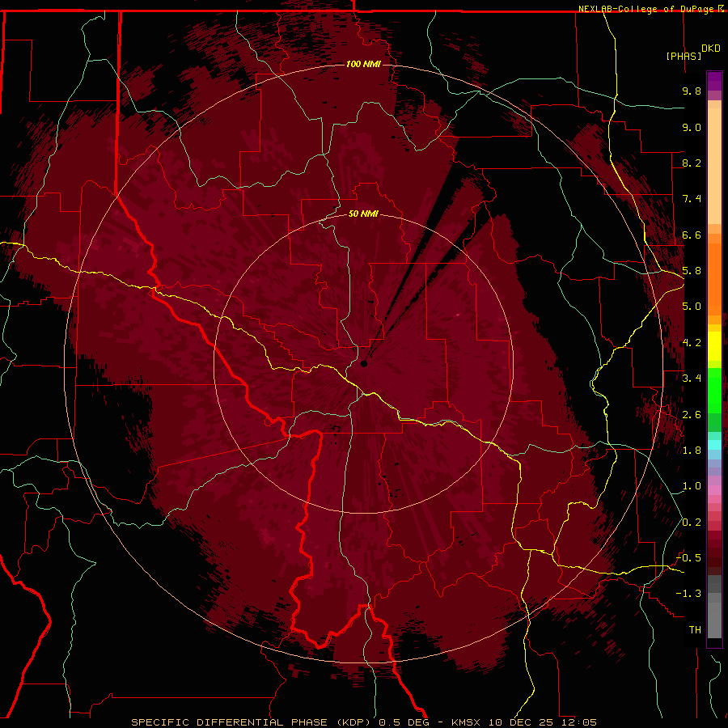This screenshot has height=728, width=728.
Task: Click the DKD label above the color scale
Action: click(711, 49)
